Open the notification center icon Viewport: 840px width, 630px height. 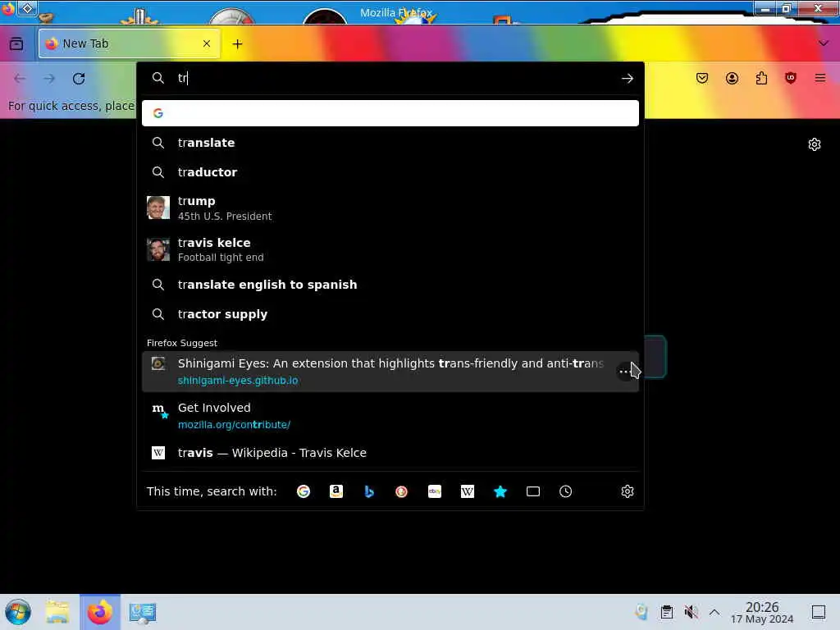pos(819,612)
